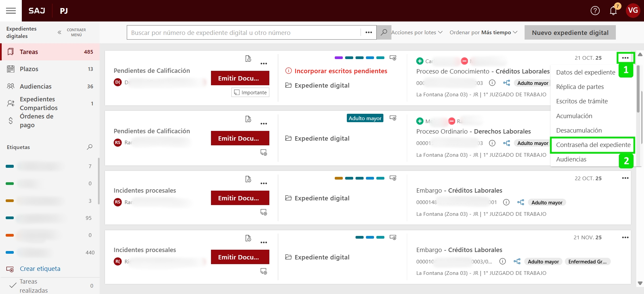Open the help question mark icon

coord(595,11)
